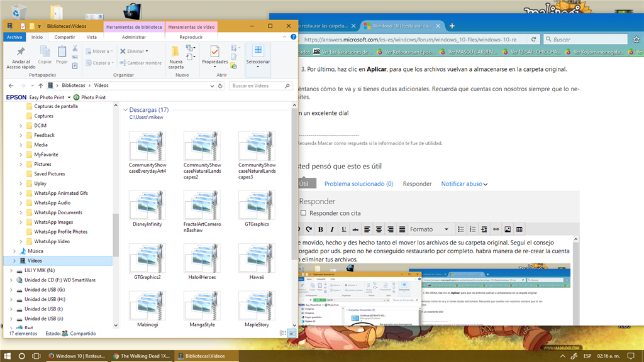Open Ver MASOU GAKUEN bookmark

[468, 52]
